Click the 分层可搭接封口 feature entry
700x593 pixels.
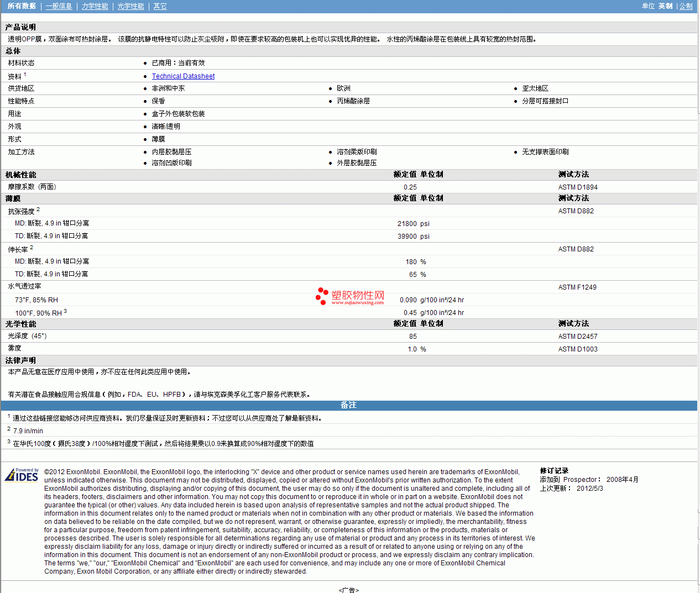click(545, 101)
